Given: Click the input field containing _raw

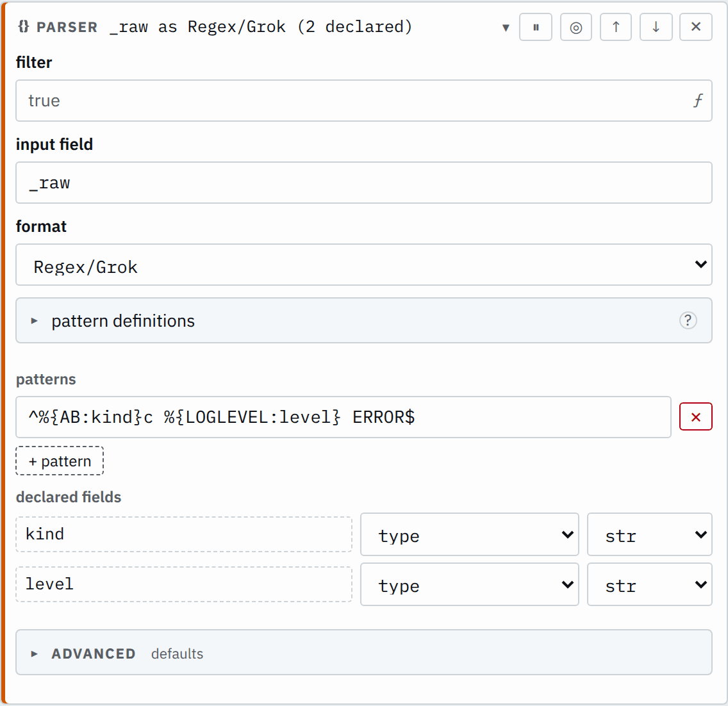Looking at the screenshot, I should point(363,183).
